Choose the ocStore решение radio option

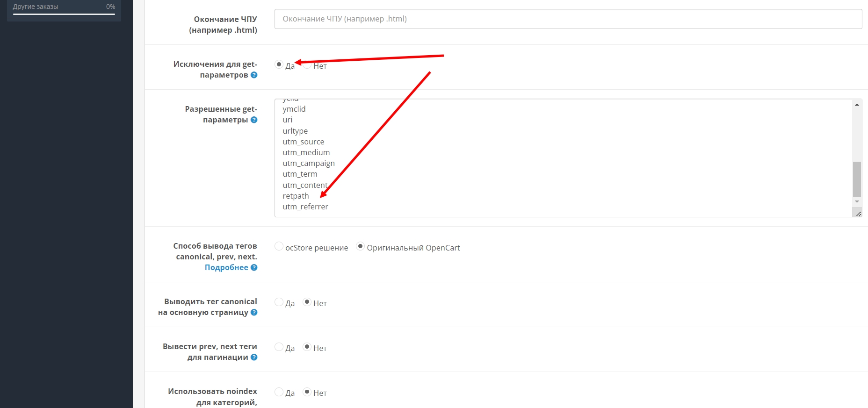click(x=279, y=246)
